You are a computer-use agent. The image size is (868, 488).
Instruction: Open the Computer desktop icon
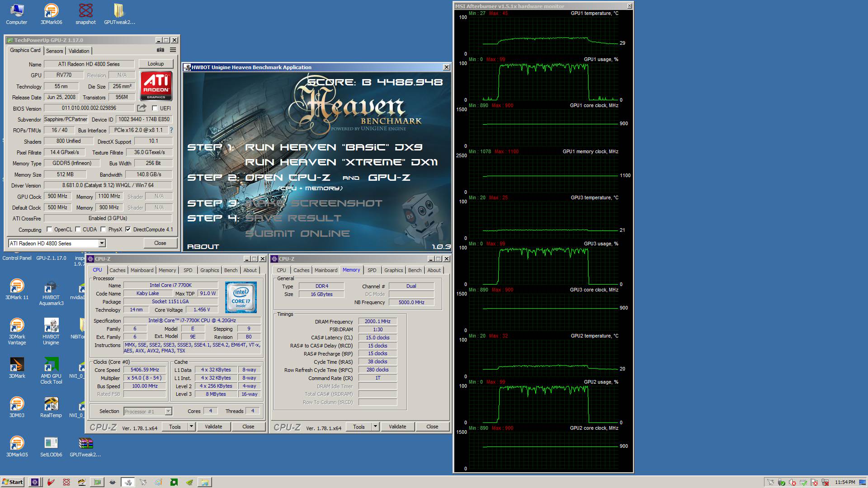coord(17,14)
